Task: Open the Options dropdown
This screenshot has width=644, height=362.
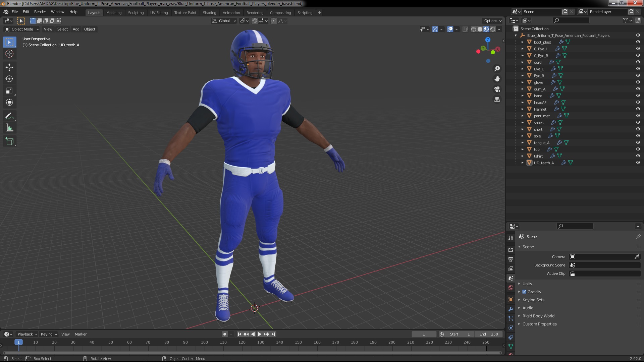Action: point(493,21)
